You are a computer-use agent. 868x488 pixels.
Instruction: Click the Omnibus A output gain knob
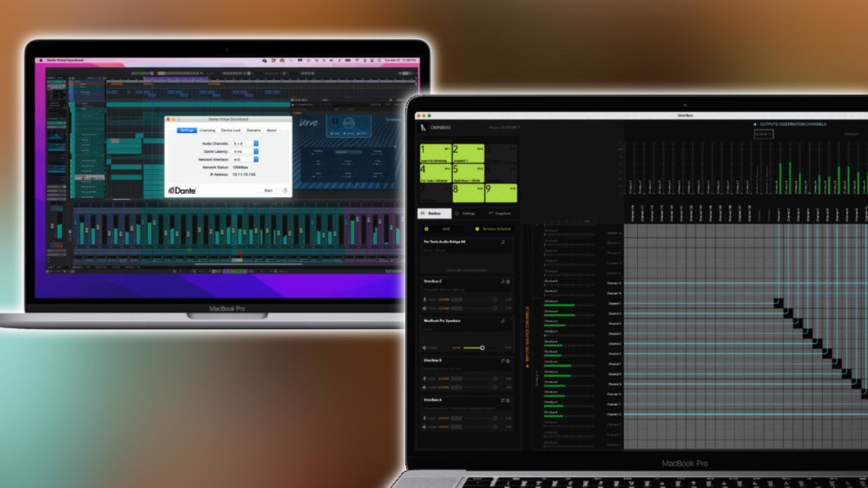[x=495, y=426]
